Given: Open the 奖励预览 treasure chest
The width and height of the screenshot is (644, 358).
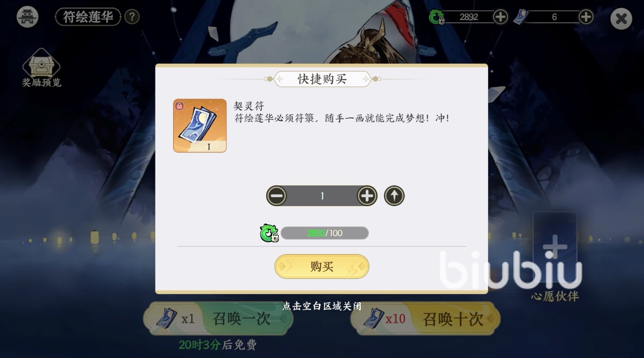Looking at the screenshot, I should (x=41, y=68).
